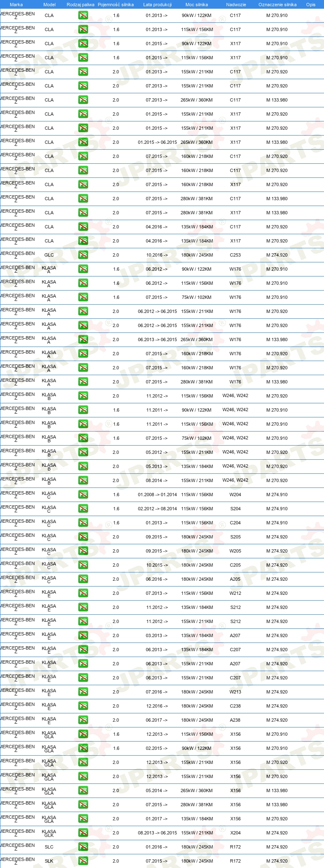Viewport: 324px width, 868px height.
Task: Click the fuel icon in the KLASA E W213 row
Action: 83,692
